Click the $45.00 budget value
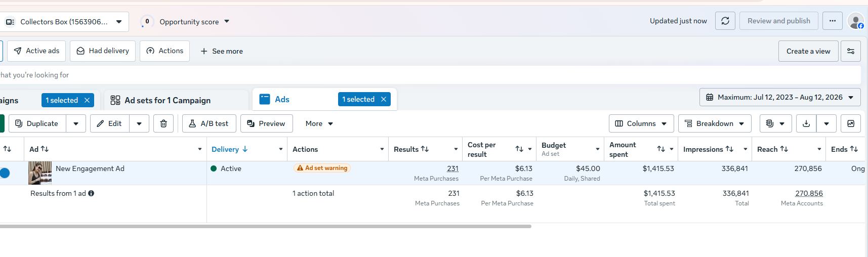 click(x=588, y=168)
